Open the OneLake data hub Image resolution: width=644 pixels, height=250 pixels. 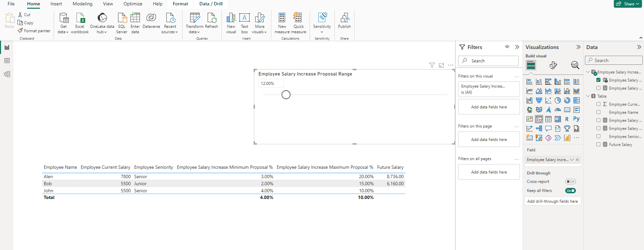102,23
